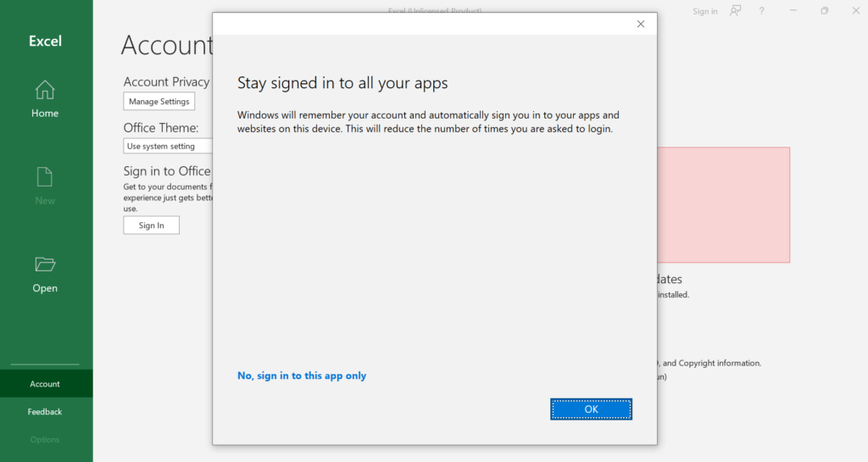This screenshot has height=462, width=868.
Task: Go to the Account tab
Action: 45,383
